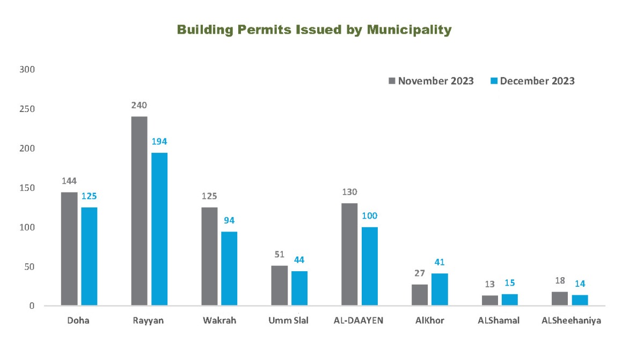644x357 pixels.
Task: Click Umm Slal's gray November bar
Action: pyautogui.click(x=279, y=286)
